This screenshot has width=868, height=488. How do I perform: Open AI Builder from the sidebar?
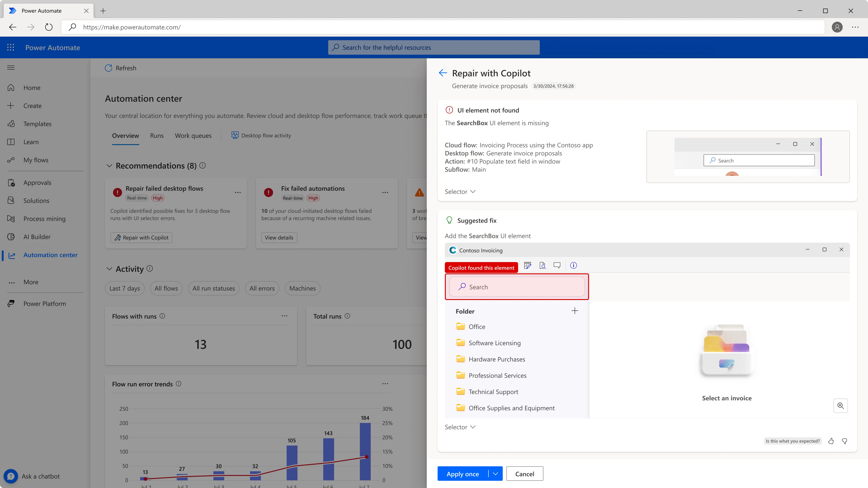click(37, 237)
